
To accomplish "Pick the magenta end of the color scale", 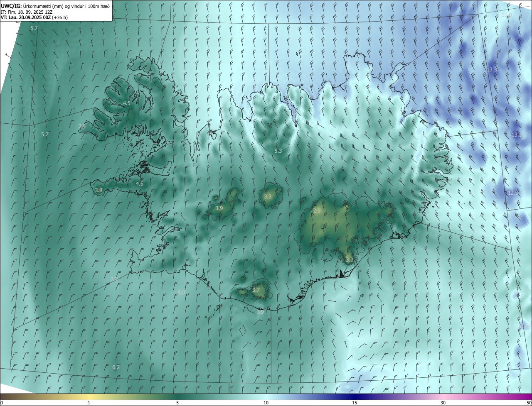I will pos(525,396).
